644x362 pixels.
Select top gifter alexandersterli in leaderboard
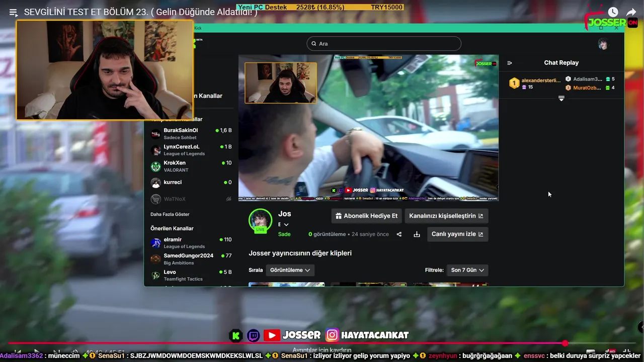[534, 83]
